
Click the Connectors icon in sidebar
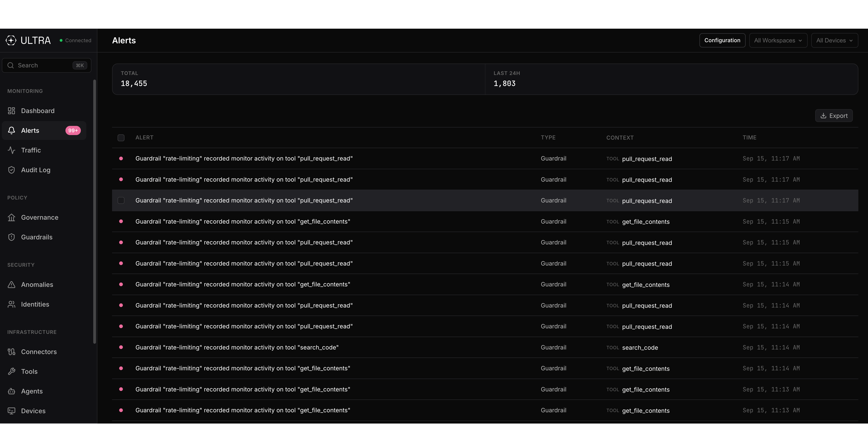(x=11, y=352)
